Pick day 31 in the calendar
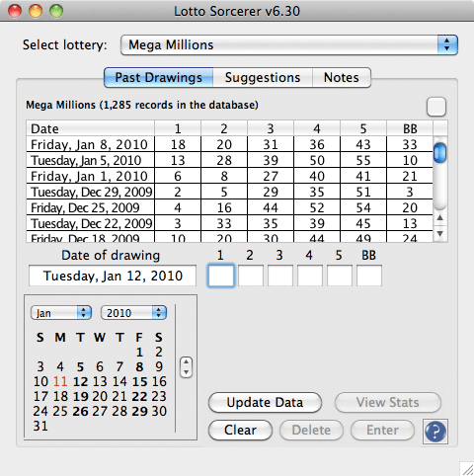This screenshot has height=476, width=474. coord(40,427)
